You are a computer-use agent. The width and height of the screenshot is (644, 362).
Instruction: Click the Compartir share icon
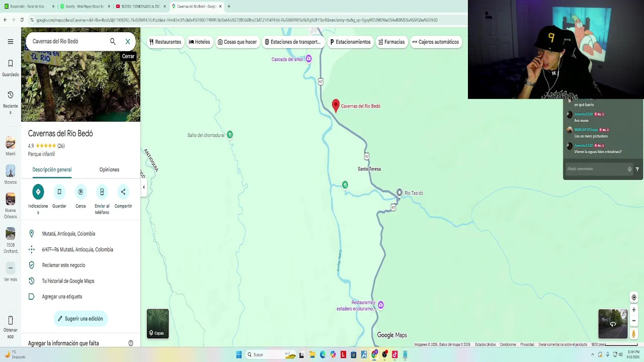coord(123,192)
